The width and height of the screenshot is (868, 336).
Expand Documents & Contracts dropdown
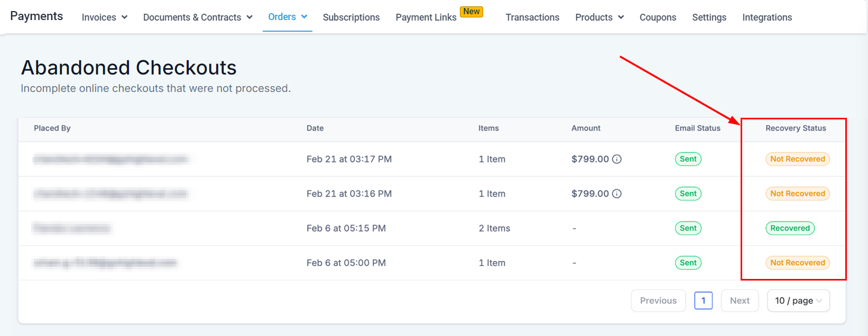[197, 17]
